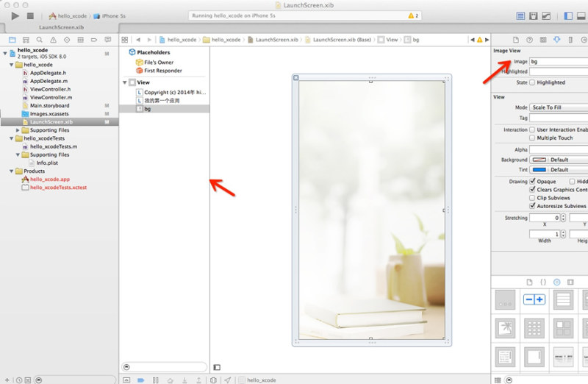Toggle Clears Graphics Context checkbox
The height and width of the screenshot is (384, 588).
click(532, 190)
